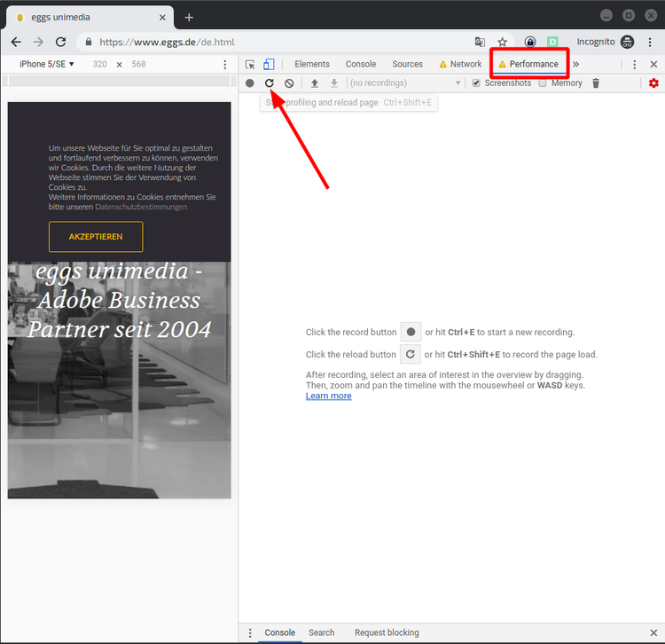Click record button in the help text
Viewport: 665px width, 644px height.
coord(411,332)
